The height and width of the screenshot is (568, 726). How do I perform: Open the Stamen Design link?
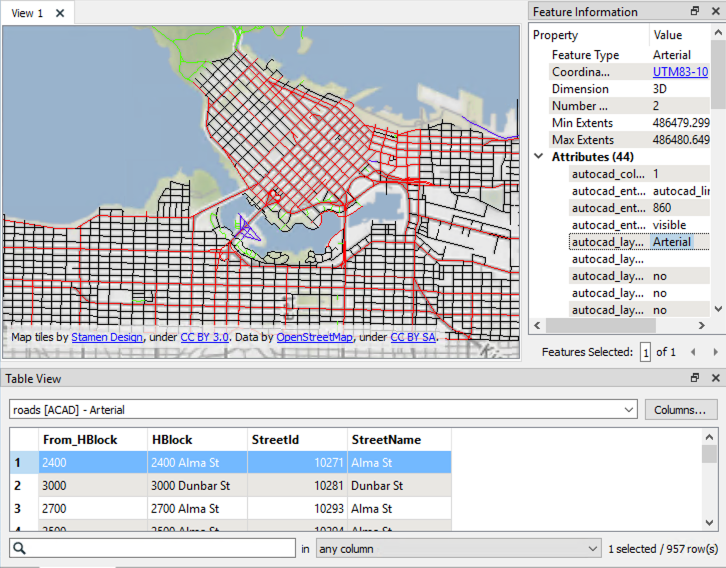click(x=107, y=338)
